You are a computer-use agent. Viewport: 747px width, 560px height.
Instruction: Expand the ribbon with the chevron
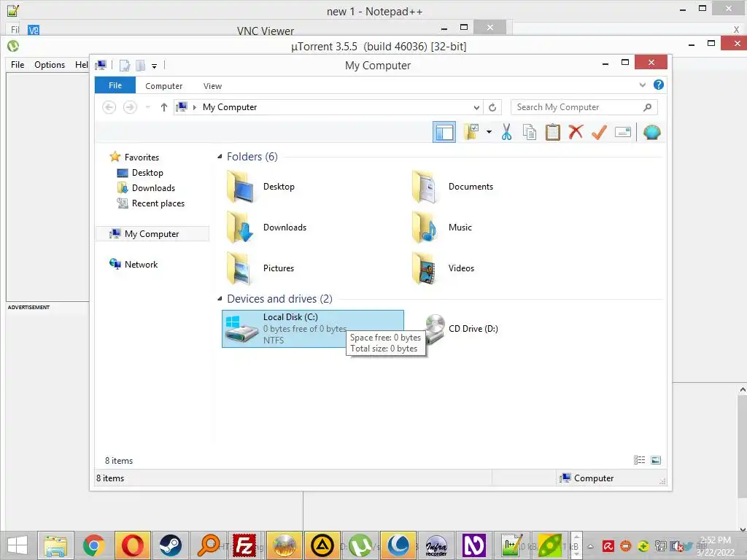coord(642,85)
